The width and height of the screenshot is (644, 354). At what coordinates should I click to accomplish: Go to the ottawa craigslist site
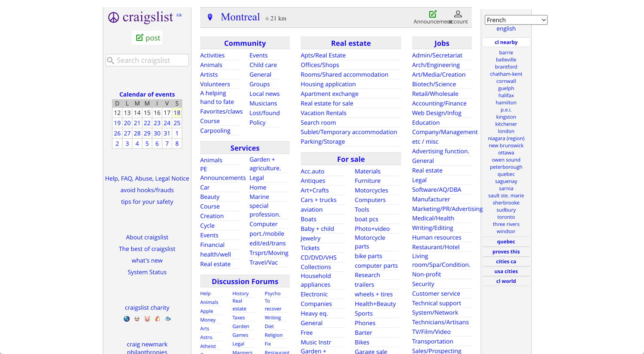[x=506, y=153]
